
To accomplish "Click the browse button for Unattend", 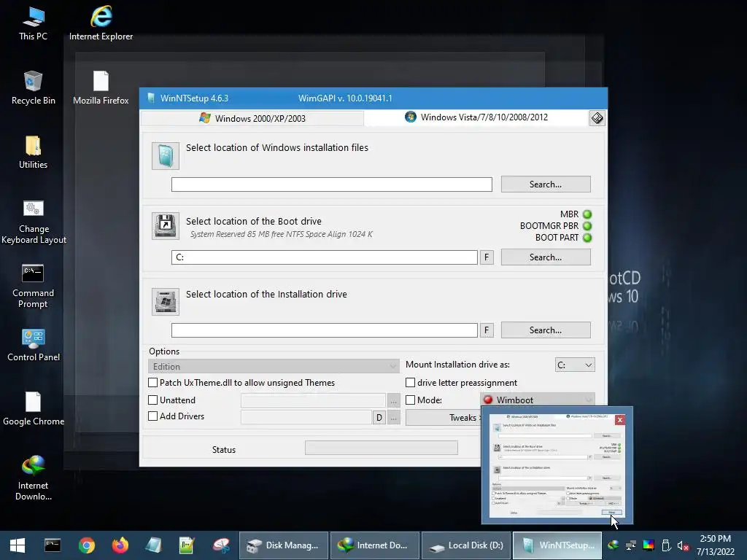I will click(393, 400).
